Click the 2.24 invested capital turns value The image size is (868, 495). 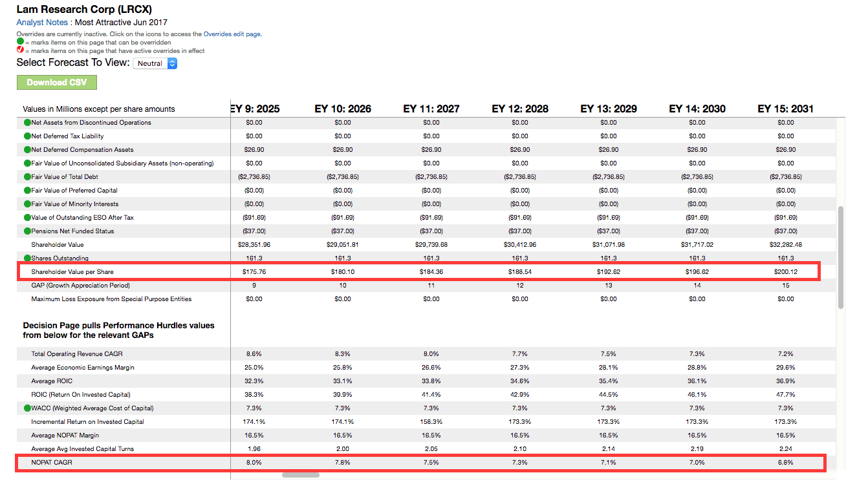point(786,449)
